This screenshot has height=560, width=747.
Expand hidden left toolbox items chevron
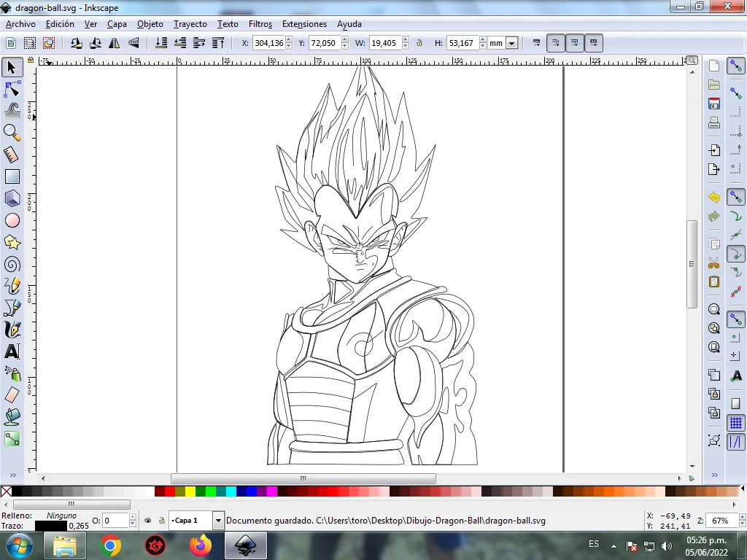[13, 475]
